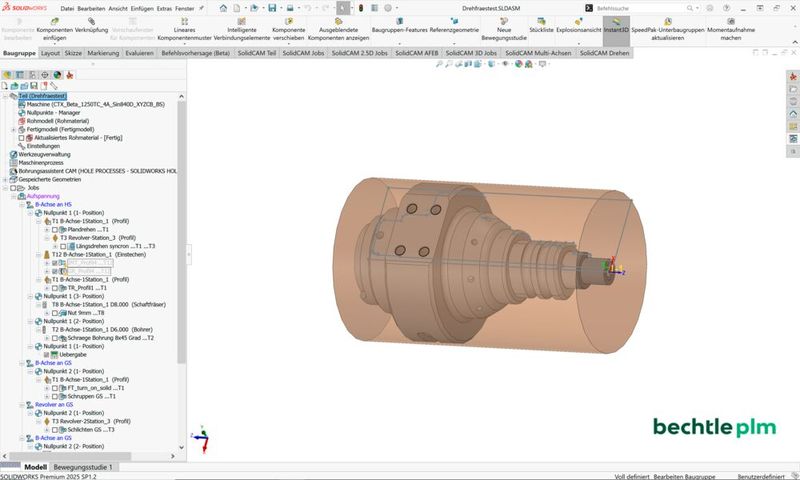The image size is (800, 480).
Task: Open the Bewegungsstudie 1 tab
Action: click(83, 467)
